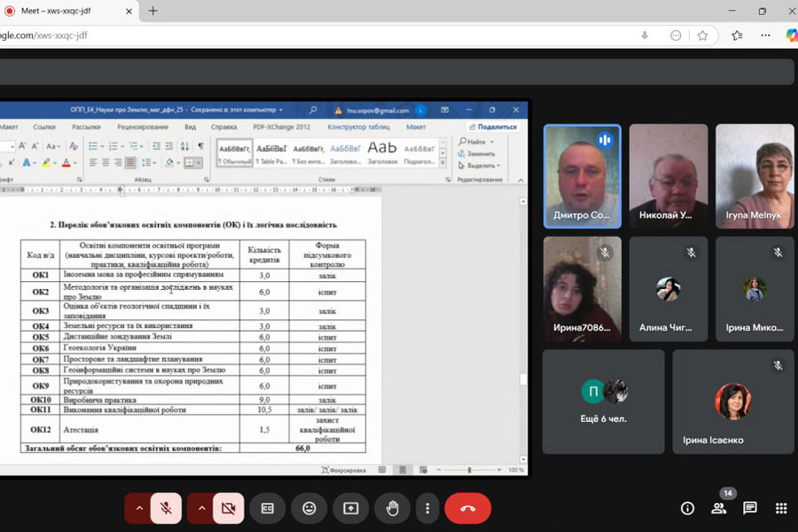Image resolution: width=798 pixels, height=532 pixels.
Task: Expand audio settings arrow beside microphone
Action: tap(138, 508)
